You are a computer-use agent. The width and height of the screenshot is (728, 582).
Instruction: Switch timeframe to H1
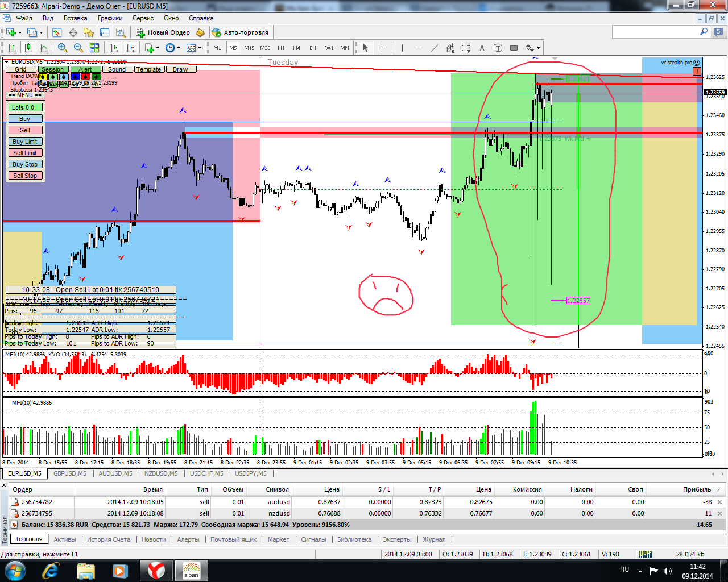pos(281,48)
